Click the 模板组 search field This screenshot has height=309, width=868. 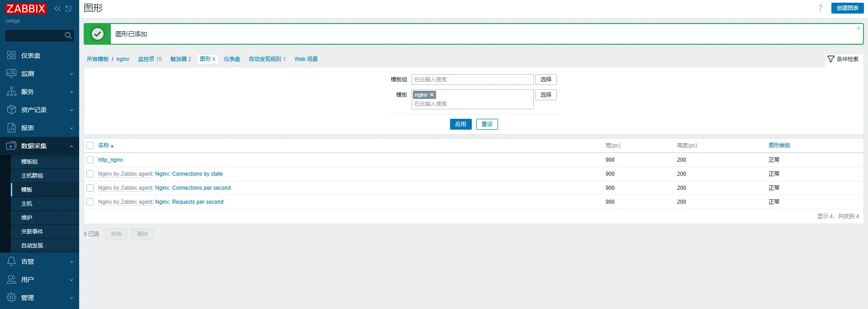tap(472, 80)
